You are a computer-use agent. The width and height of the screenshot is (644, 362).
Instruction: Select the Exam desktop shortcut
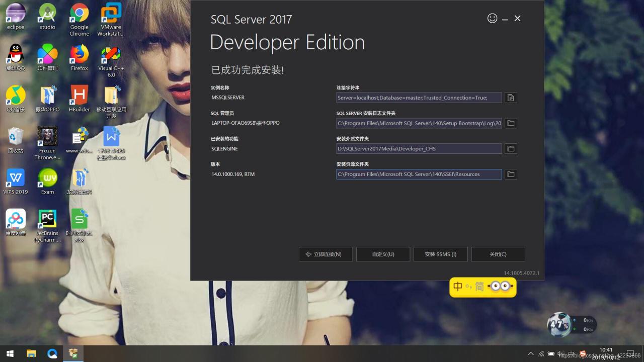click(x=47, y=181)
